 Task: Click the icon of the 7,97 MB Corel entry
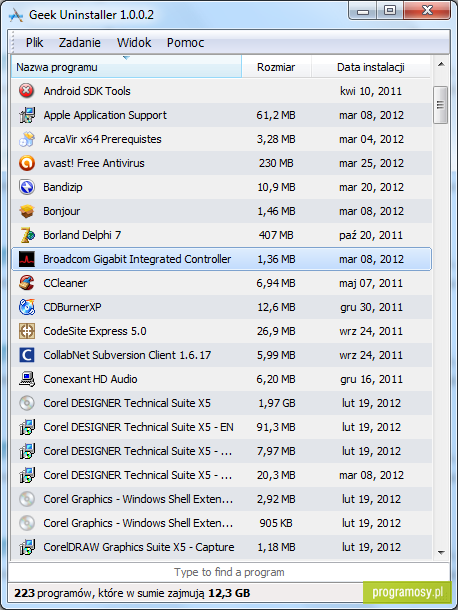point(27,451)
